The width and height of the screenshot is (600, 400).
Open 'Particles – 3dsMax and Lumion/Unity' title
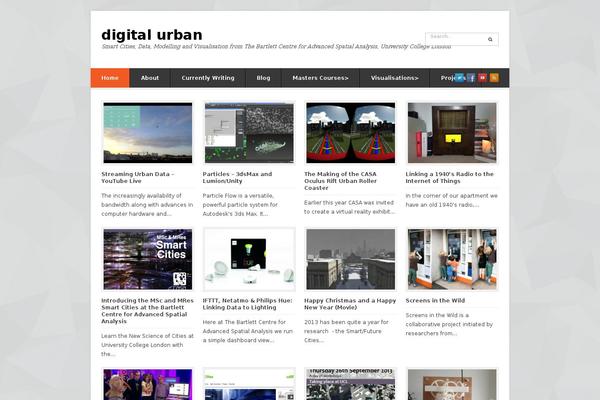pyautogui.click(x=237, y=177)
